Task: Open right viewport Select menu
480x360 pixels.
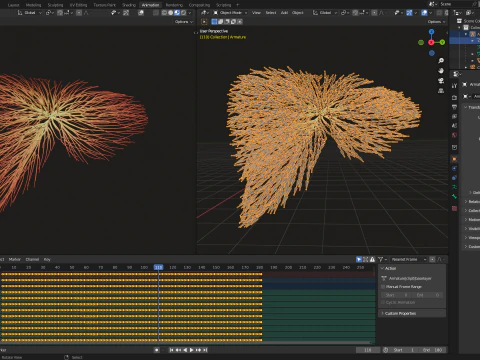Action: 271,13
